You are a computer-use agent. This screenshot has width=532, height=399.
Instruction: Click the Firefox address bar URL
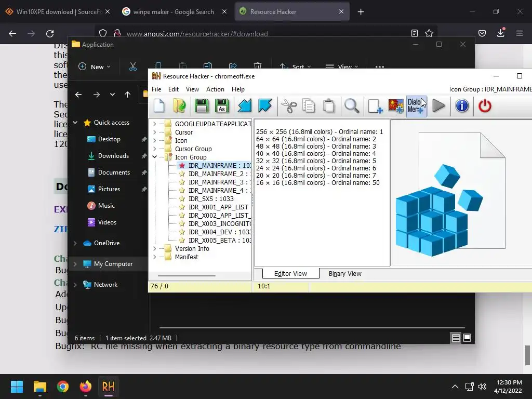[x=197, y=34]
